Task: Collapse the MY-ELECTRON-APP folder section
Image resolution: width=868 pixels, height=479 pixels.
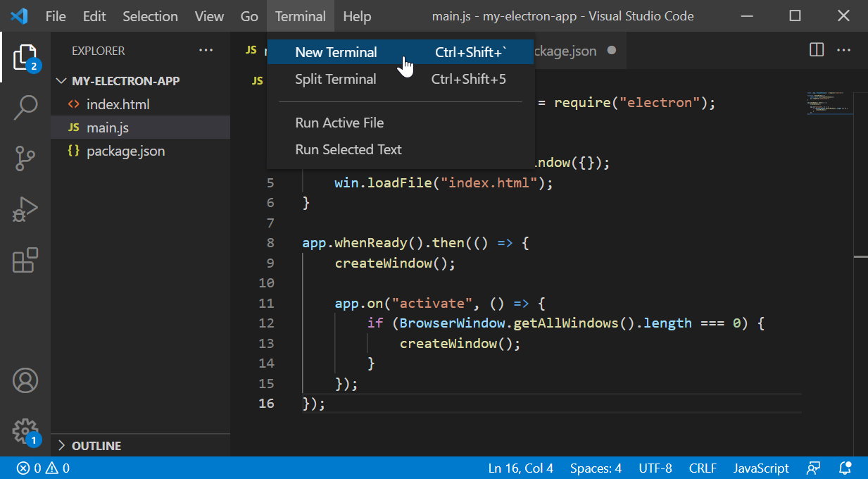Action: pos(141,81)
